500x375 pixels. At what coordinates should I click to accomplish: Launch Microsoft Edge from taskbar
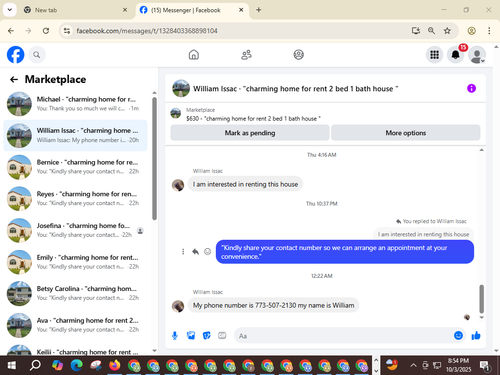77,365
